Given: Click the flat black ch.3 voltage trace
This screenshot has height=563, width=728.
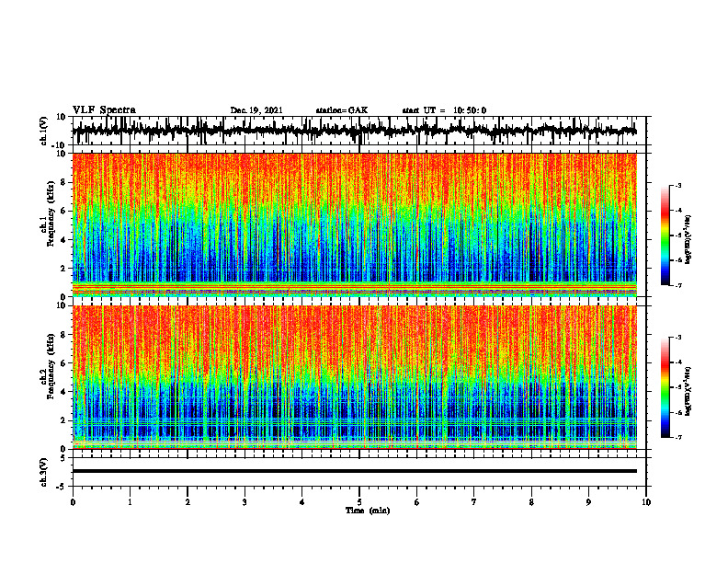Looking at the screenshot, I should 355,471.
